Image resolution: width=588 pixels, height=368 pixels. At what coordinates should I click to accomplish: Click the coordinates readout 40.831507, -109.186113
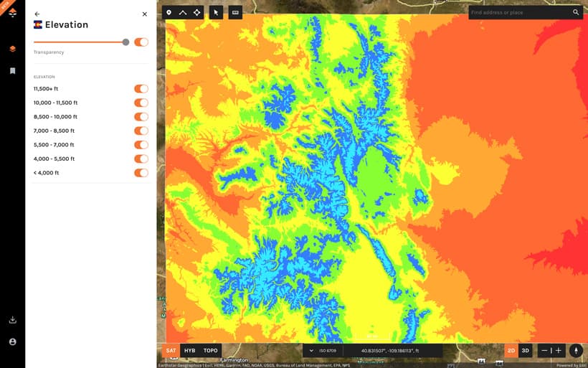390,351
